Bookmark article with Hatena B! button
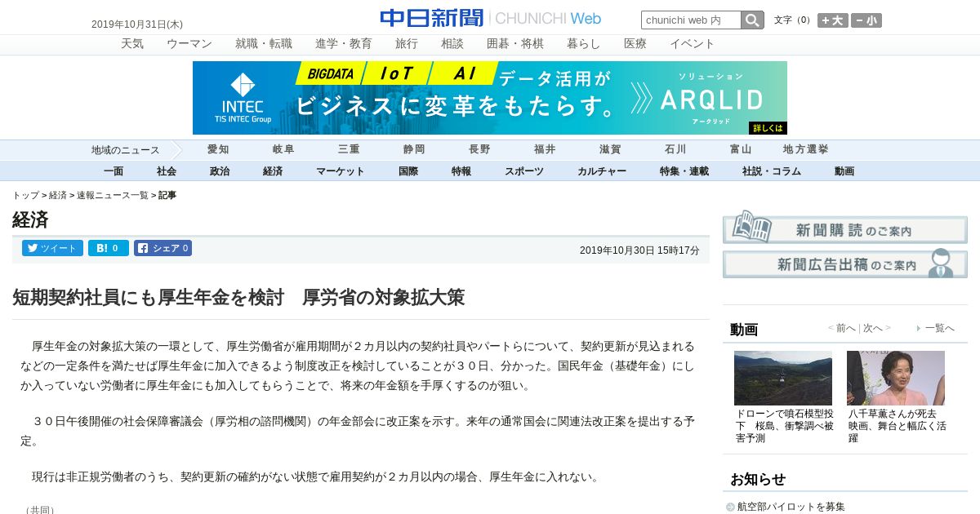The image size is (980, 514). point(109,248)
